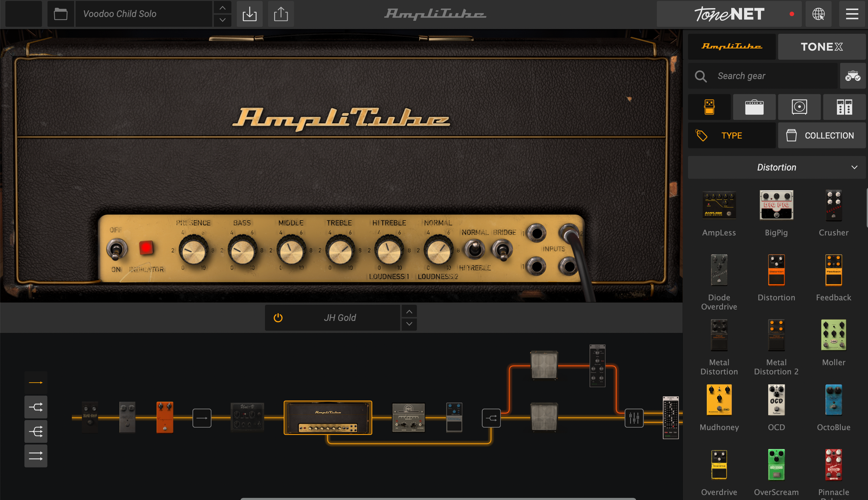Select the two-way split routing icon
The height and width of the screenshot is (500, 868).
pyautogui.click(x=36, y=407)
